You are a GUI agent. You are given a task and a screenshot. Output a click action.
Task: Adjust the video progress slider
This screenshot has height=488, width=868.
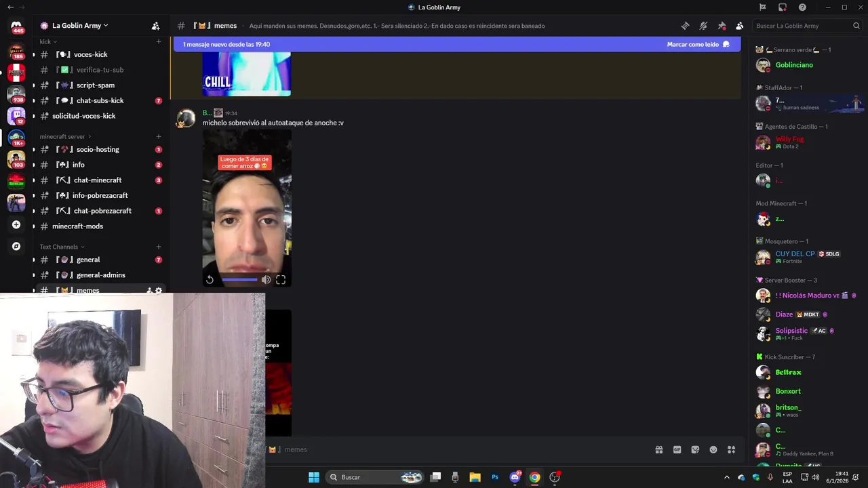point(239,279)
